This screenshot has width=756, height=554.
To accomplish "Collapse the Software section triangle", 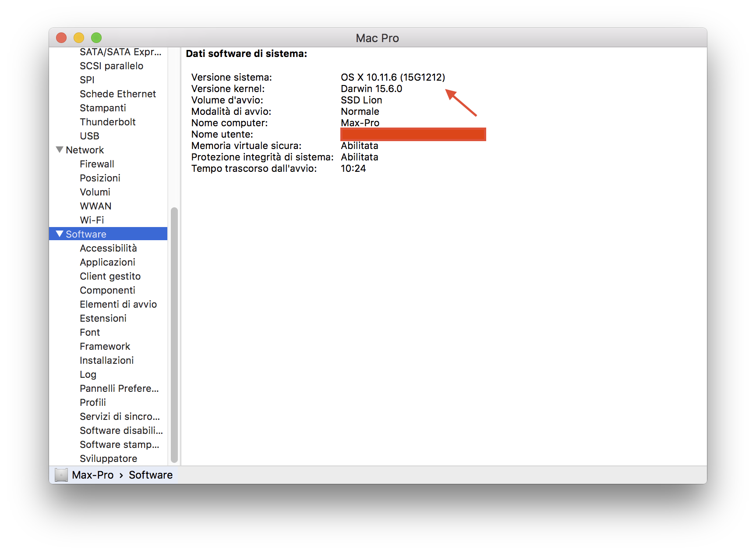I will click(x=60, y=234).
